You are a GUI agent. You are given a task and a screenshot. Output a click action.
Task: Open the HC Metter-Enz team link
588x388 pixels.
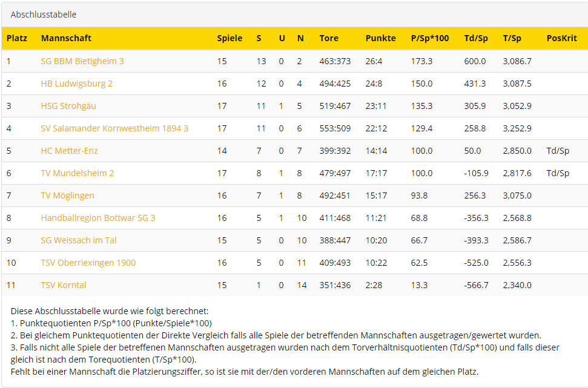(x=69, y=151)
